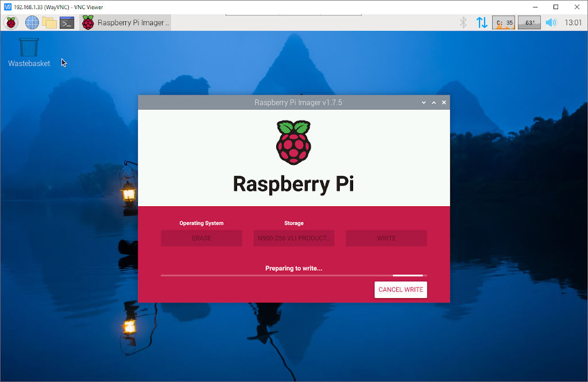588x382 pixels.
Task: Close the Raspberry Pi Imager window
Action: [444, 102]
